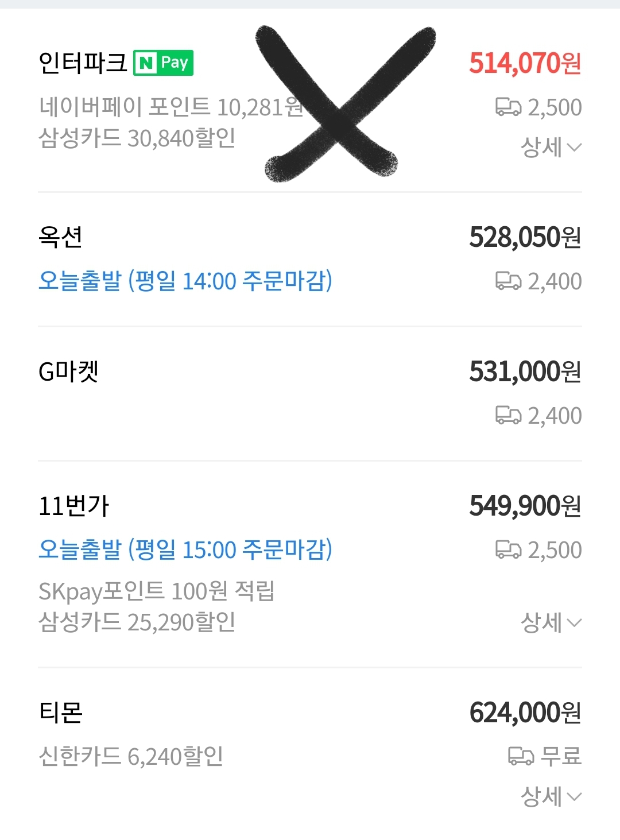The height and width of the screenshot is (840, 620).
Task: Select the 528,050원 price from 옥션
Action: (525, 237)
